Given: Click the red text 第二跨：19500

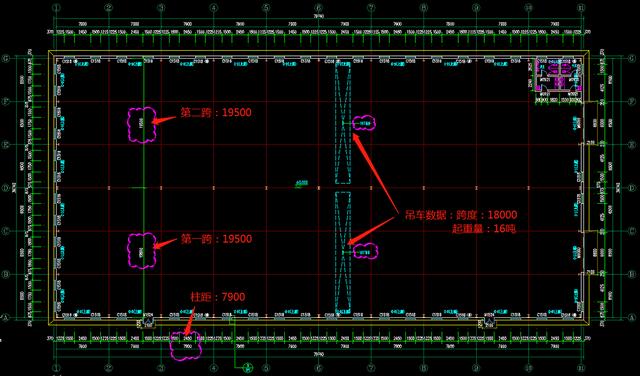Looking at the screenshot, I should (x=216, y=113).
